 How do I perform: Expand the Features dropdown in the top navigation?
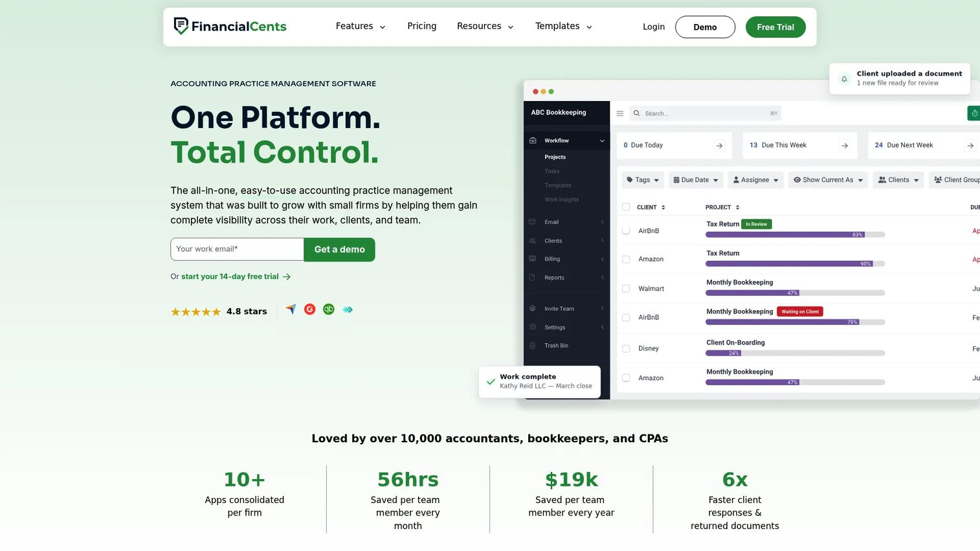click(x=361, y=27)
